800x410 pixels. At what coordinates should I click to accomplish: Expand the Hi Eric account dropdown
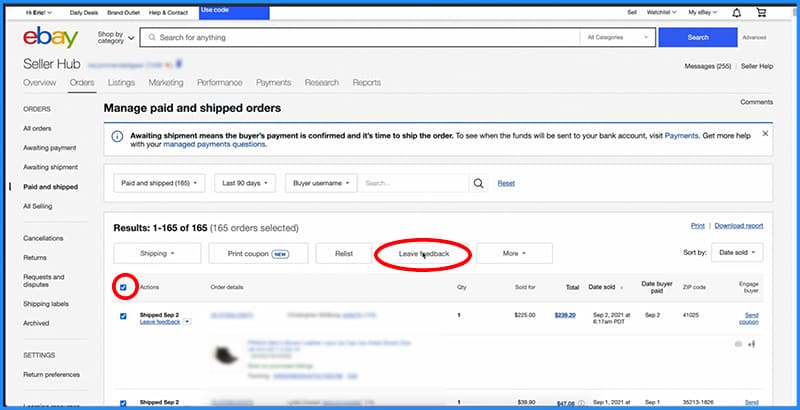coord(39,13)
